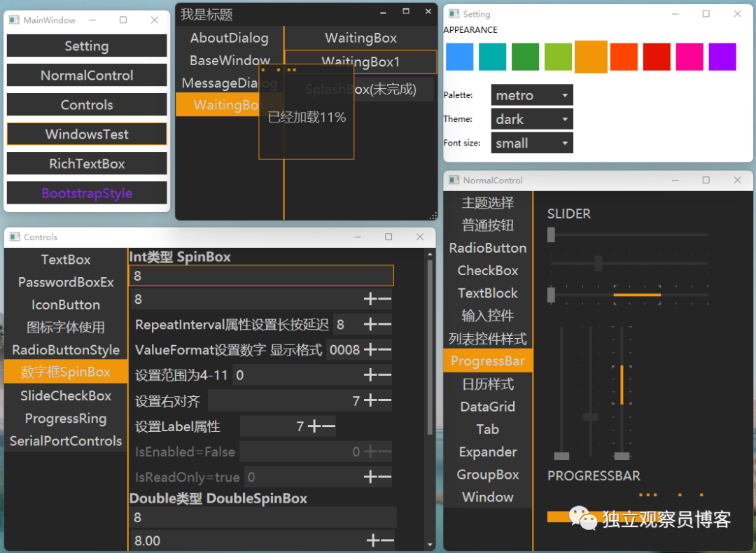Select DataGrid in NormalControl sidebar
This screenshot has width=756, height=553.
click(488, 407)
